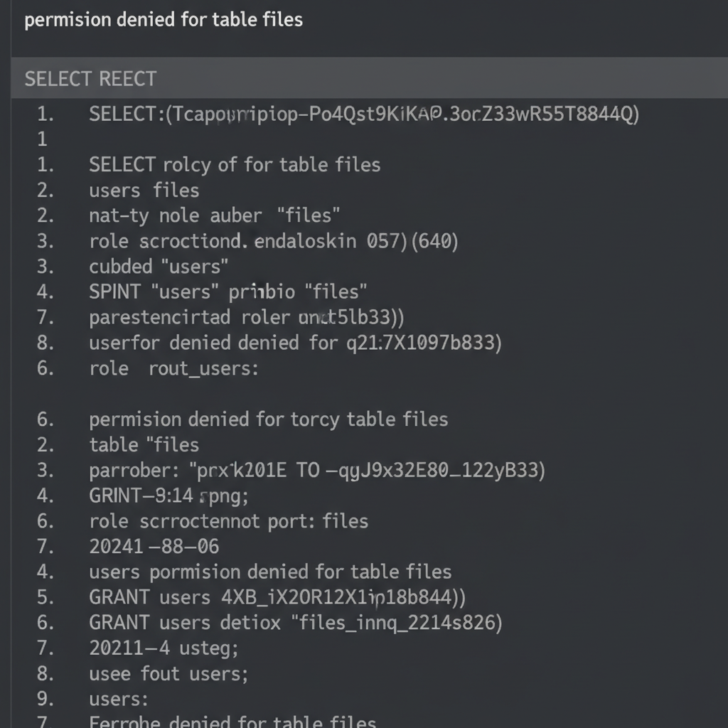Click the "parrober:" line
The height and width of the screenshot is (728, 728).
click(x=317, y=470)
